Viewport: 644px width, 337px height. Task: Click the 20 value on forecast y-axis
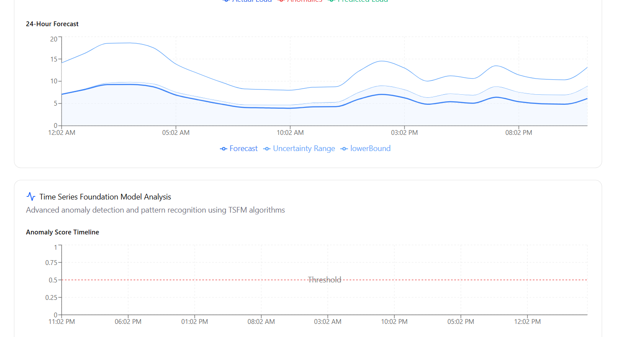[54, 39]
